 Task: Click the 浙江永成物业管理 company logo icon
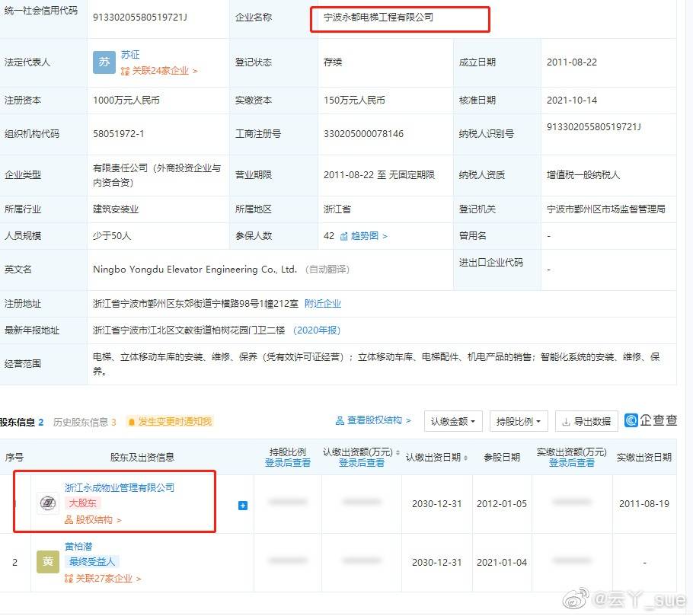click(x=47, y=503)
